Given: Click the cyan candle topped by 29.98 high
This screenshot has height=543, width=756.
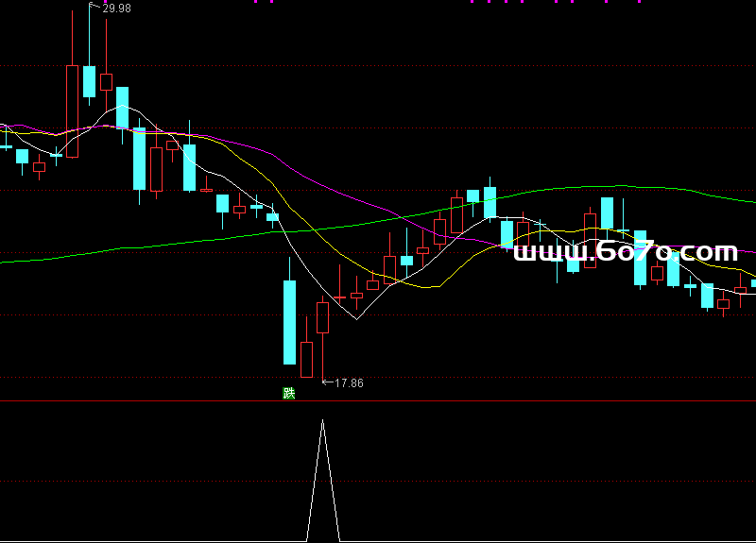Looking at the screenshot, I should (90, 80).
